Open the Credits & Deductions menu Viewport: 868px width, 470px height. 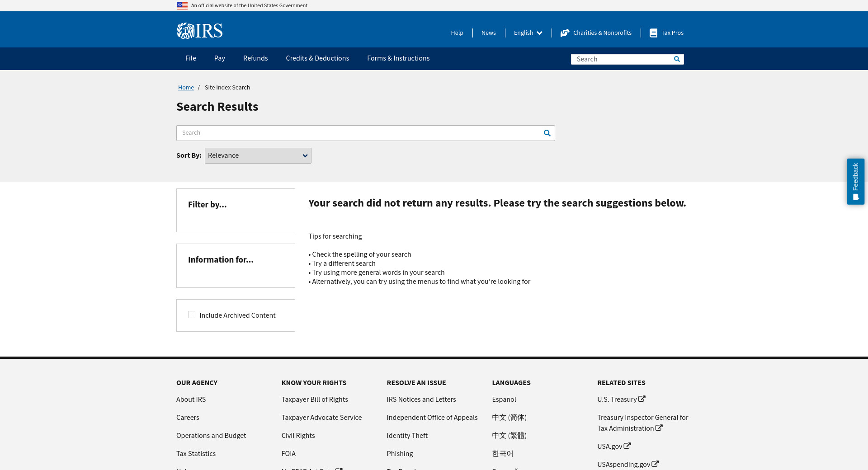click(x=317, y=58)
